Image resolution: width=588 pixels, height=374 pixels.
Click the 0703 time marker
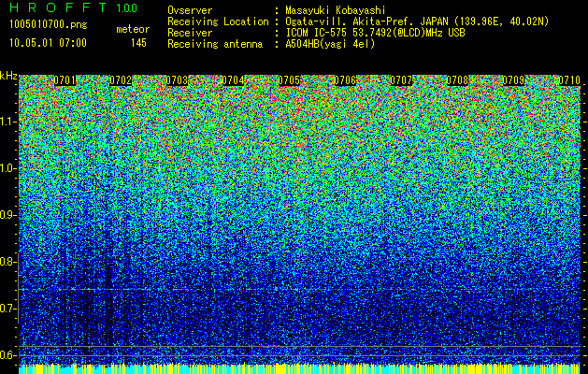(x=177, y=80)
